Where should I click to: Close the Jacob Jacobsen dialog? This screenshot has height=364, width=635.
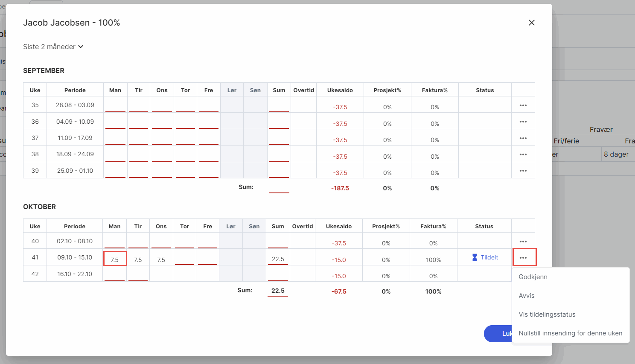pyautogui.click(x=531, y=23)
